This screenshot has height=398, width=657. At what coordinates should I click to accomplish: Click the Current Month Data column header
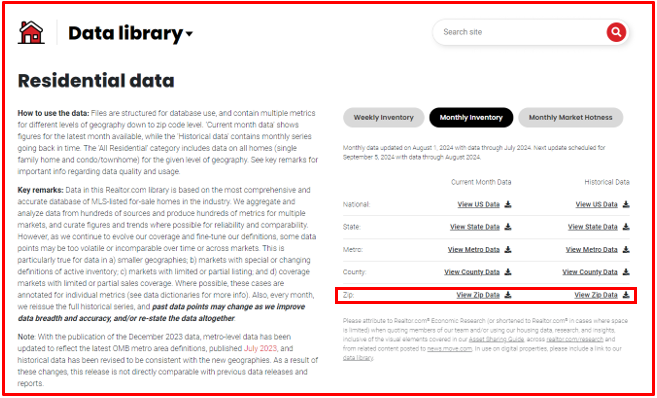[481, 182]
